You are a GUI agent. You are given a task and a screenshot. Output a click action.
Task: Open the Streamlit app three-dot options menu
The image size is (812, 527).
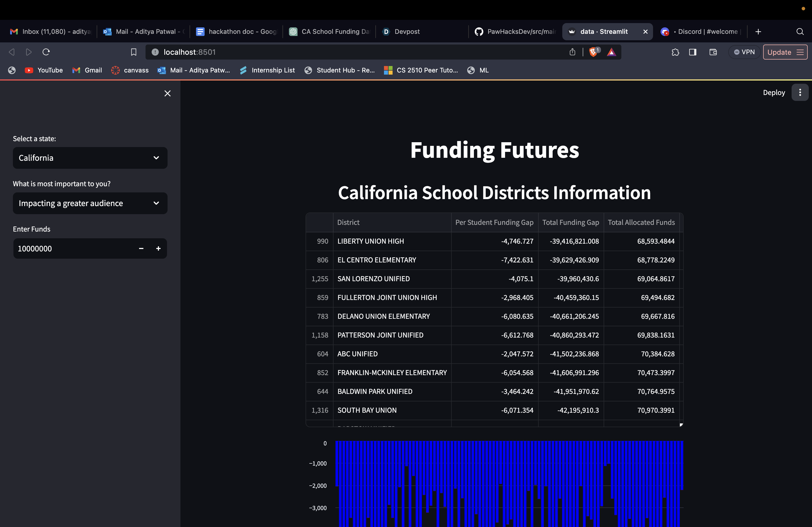[x=800, y=92]
